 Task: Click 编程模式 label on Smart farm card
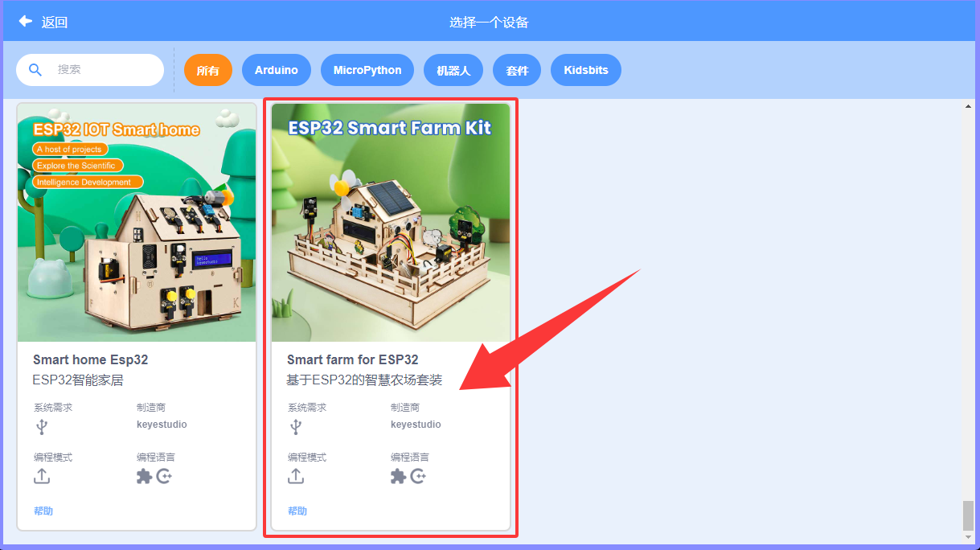coord(307,457)
